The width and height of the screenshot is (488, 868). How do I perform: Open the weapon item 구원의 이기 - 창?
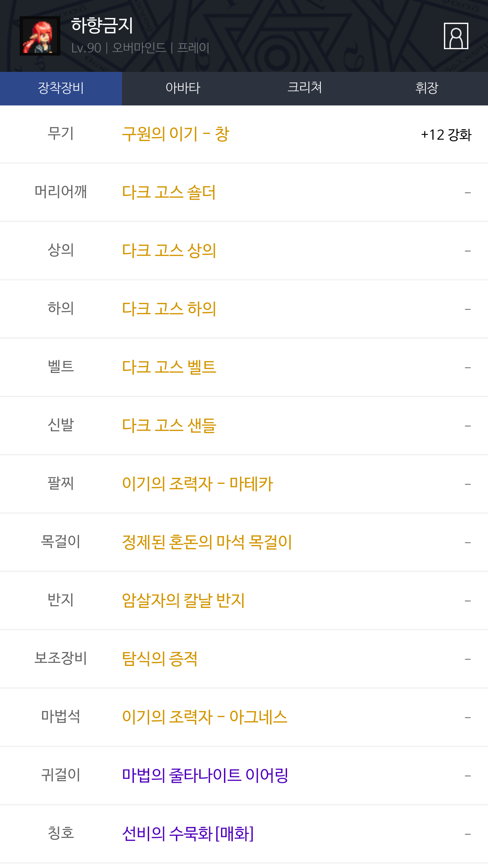click(176, 134)
